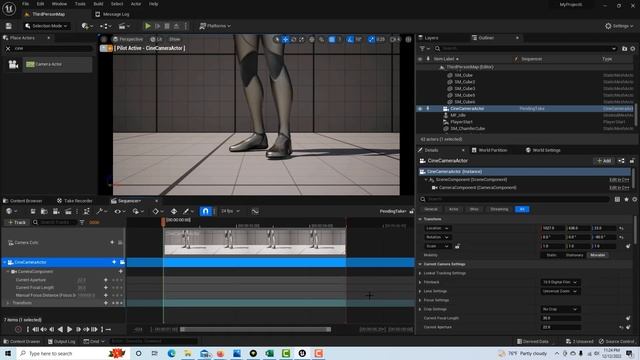
Task: Toggle scale snapping in viewport toolbar
Action: 371,39
